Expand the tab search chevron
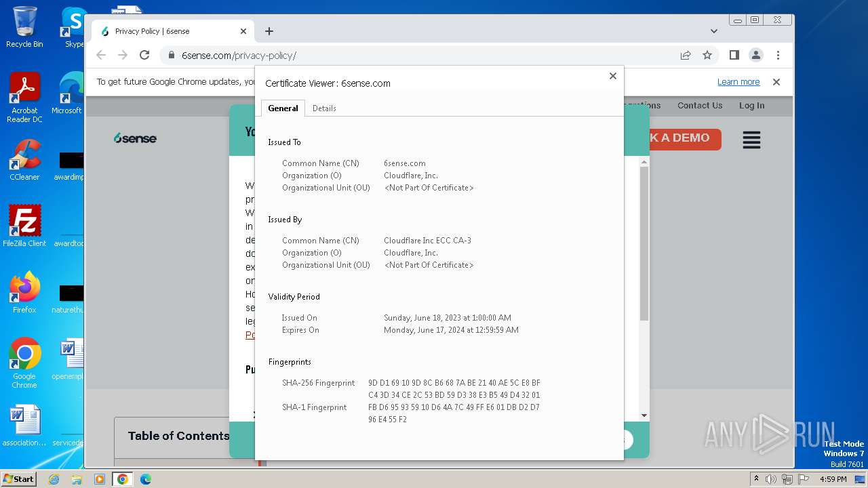Screen dimensions: 868x488 point(713,31)
